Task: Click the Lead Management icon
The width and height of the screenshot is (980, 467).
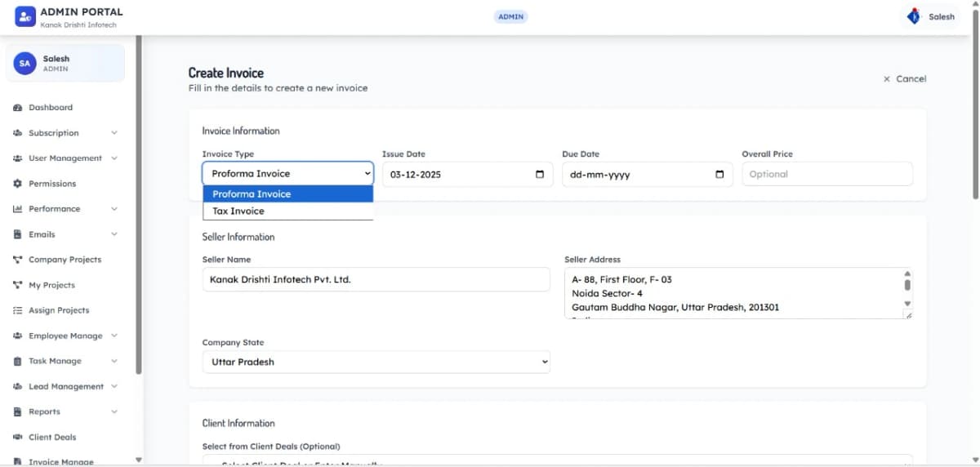Action: (x=17, y=386)
